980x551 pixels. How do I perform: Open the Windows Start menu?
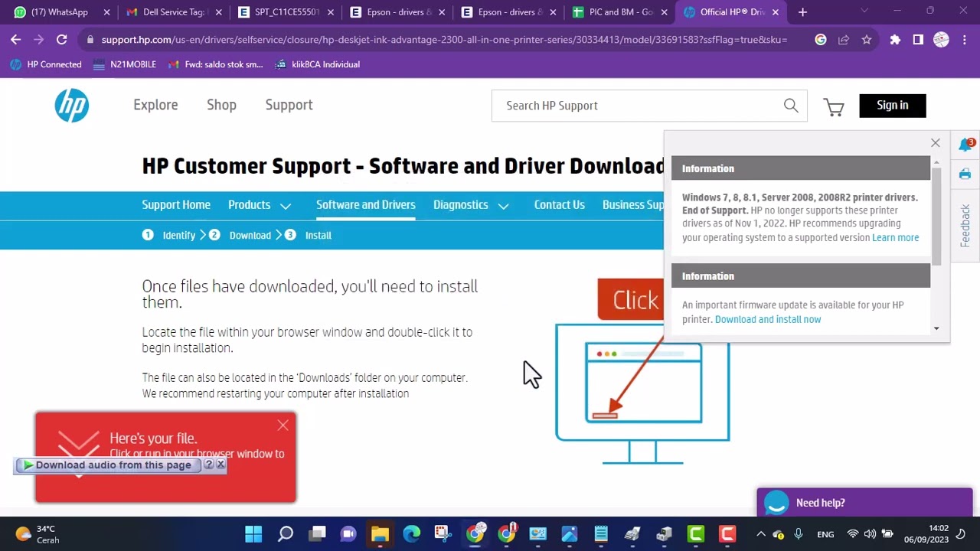coord(253,533)
